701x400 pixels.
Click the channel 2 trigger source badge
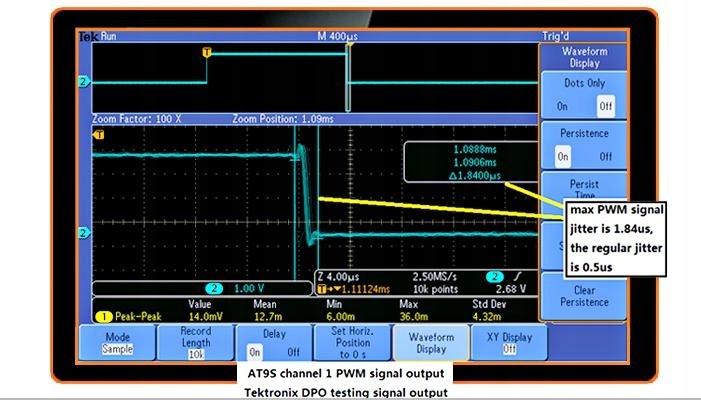point(492,276)
